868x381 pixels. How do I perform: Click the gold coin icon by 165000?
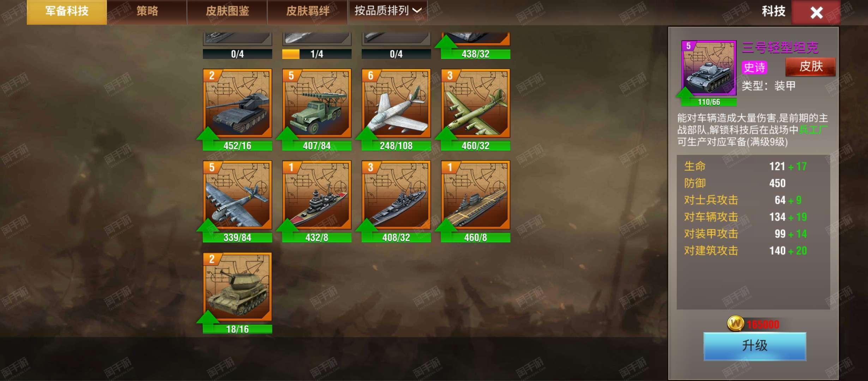(736, 323)
